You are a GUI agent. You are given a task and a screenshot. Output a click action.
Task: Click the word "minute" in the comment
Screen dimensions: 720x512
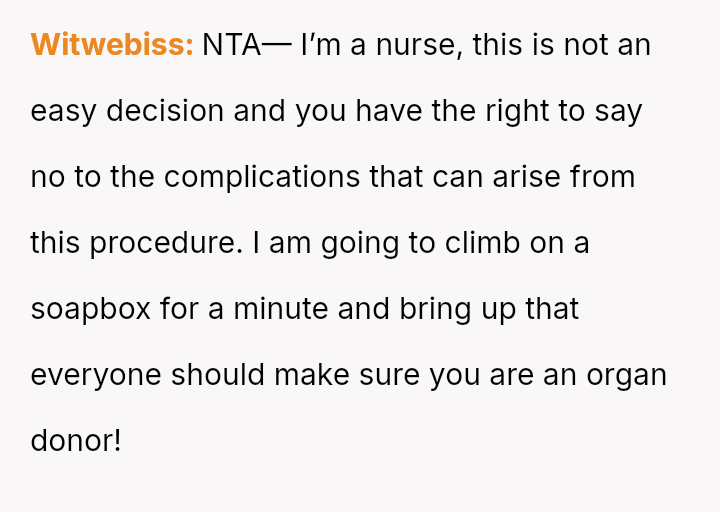tap(280, 309)
